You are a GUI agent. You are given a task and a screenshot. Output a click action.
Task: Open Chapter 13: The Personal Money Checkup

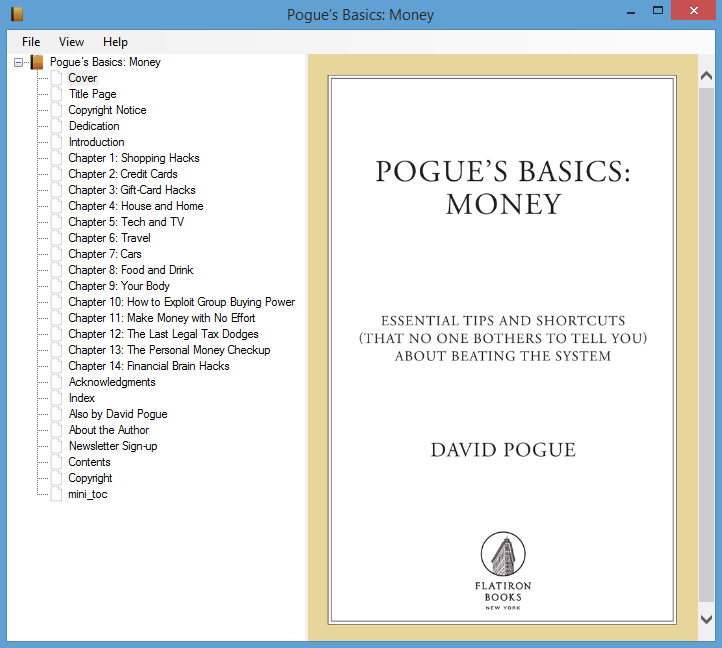[x=169, y=350]
